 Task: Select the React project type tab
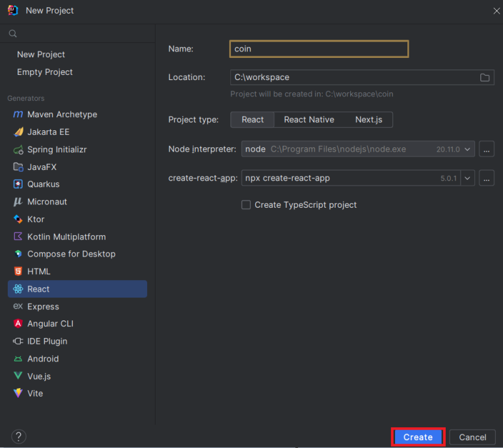[252, 120]
